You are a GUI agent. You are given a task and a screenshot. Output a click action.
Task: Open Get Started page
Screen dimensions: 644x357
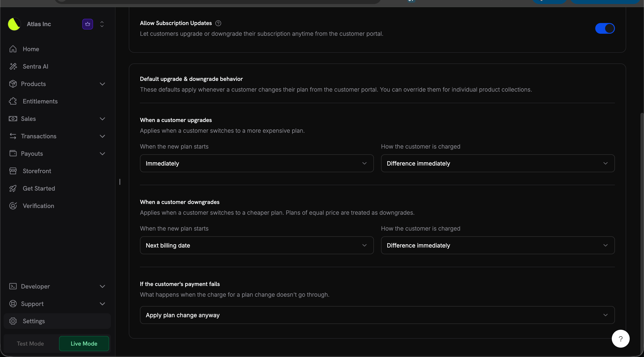point(57,188)
